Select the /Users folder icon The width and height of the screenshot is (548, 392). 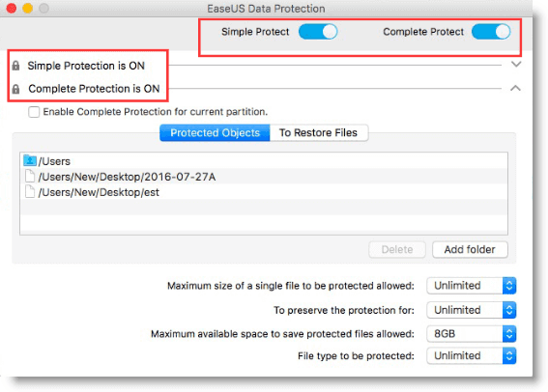click(x=30, y=160)
